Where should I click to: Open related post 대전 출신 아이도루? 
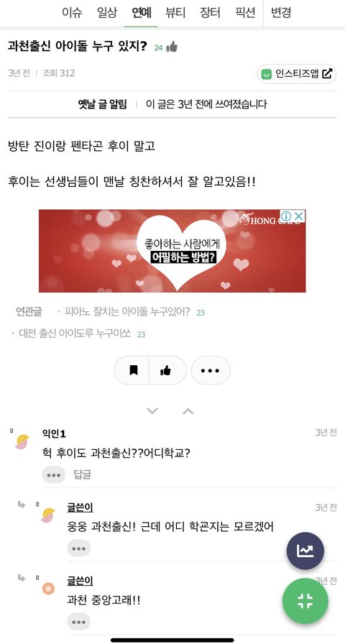pyautogui.click(x=75, y=333)
